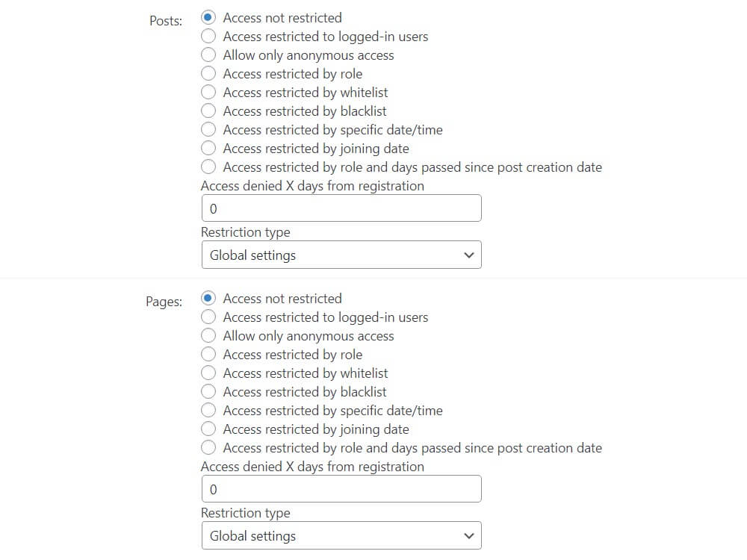Select Posts 'Access restricted to logged-in users'
Image resolution: width=747 pixels, height=560 pixels.
[209, 36]
